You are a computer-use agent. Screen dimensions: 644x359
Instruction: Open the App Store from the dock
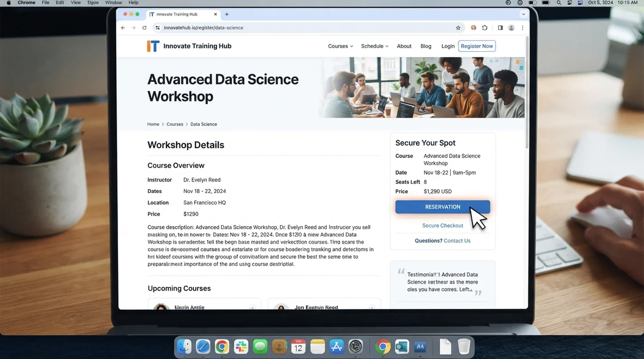(336, 346)
